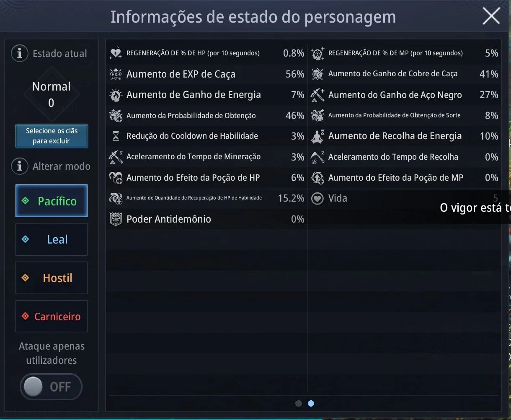Click the Poção de HP heart icon

tap(116, 178)
